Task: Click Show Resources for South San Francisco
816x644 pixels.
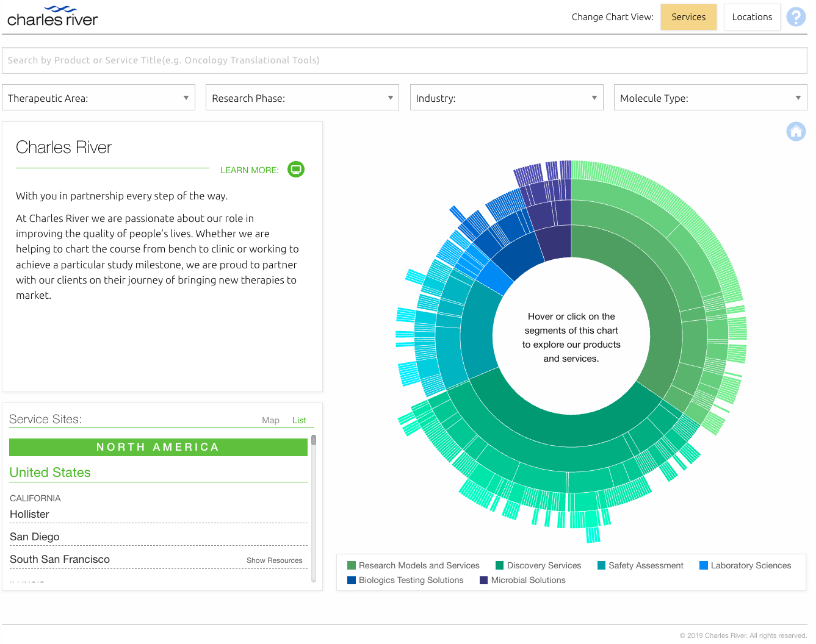Action: pos(274,560)
